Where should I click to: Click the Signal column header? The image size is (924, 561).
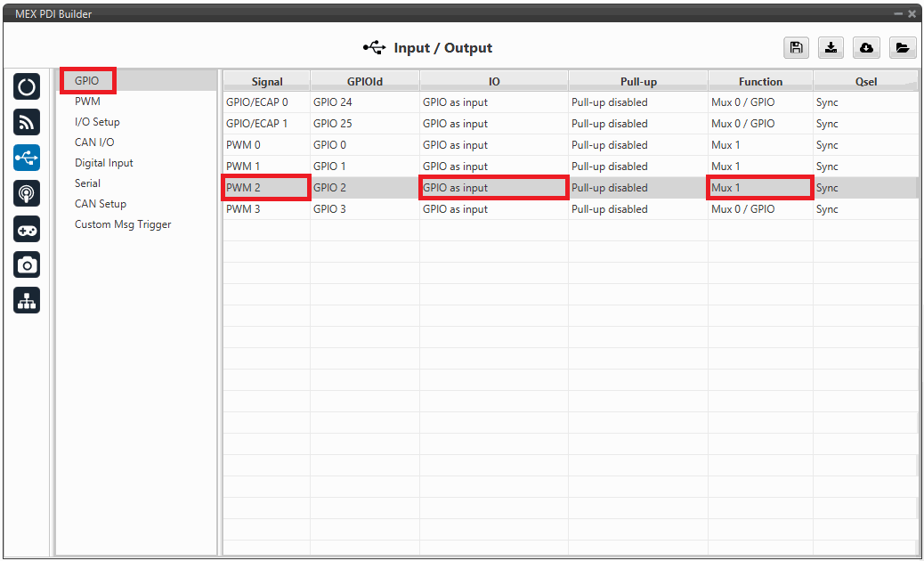click(267, 81)
